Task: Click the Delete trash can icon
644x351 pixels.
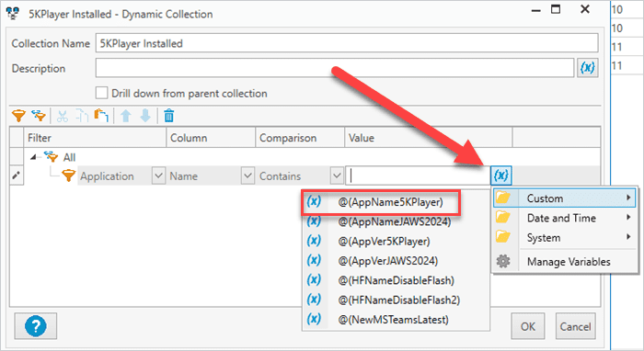Action: tap(168, 116)
